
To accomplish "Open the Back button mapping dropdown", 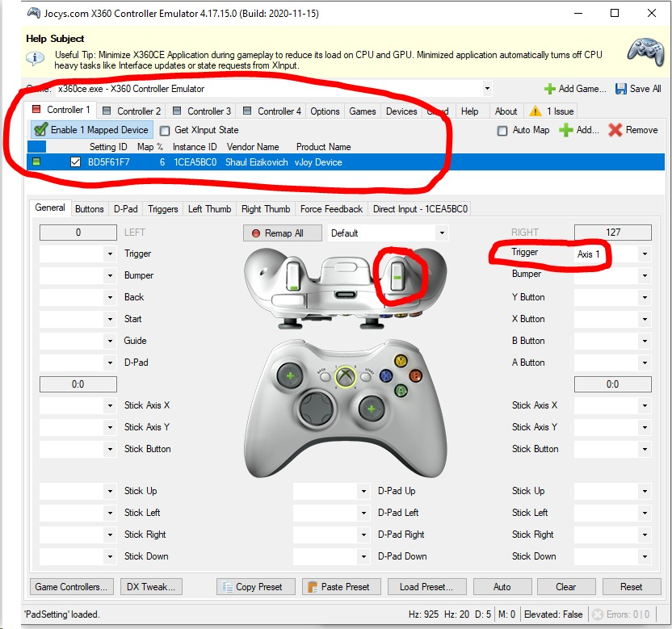I will click(x=110, y=297).
